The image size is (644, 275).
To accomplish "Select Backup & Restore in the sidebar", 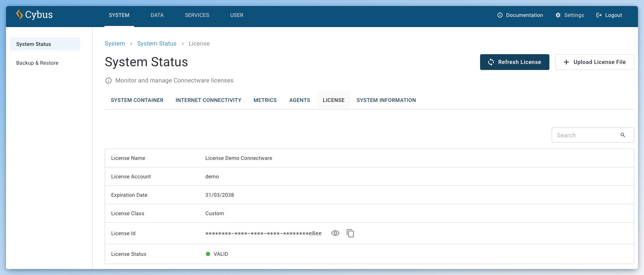I will 37,63.
